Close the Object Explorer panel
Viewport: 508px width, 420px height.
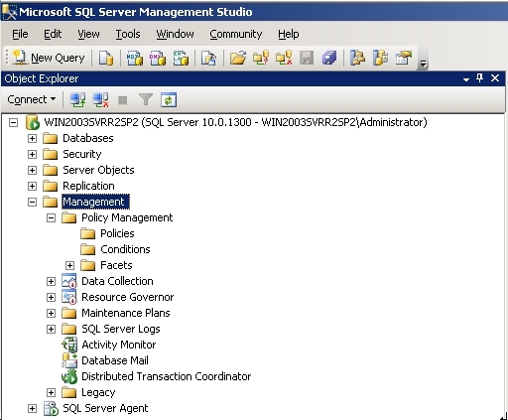tap(495, 78)
